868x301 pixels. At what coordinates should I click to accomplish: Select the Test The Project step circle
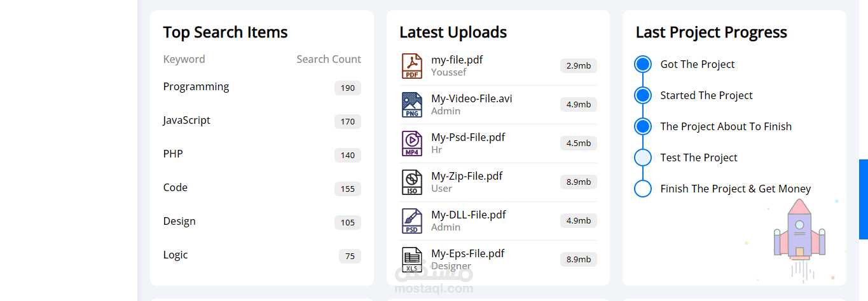click(x=643, y=157)
